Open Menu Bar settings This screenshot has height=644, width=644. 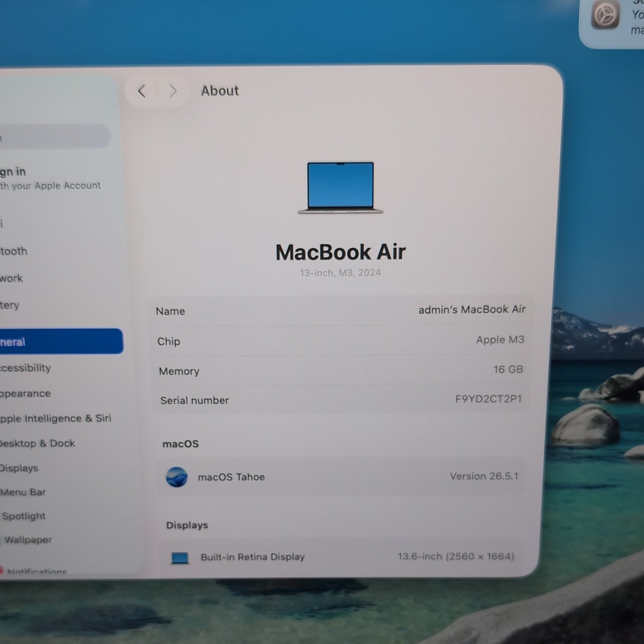(23, 492)
